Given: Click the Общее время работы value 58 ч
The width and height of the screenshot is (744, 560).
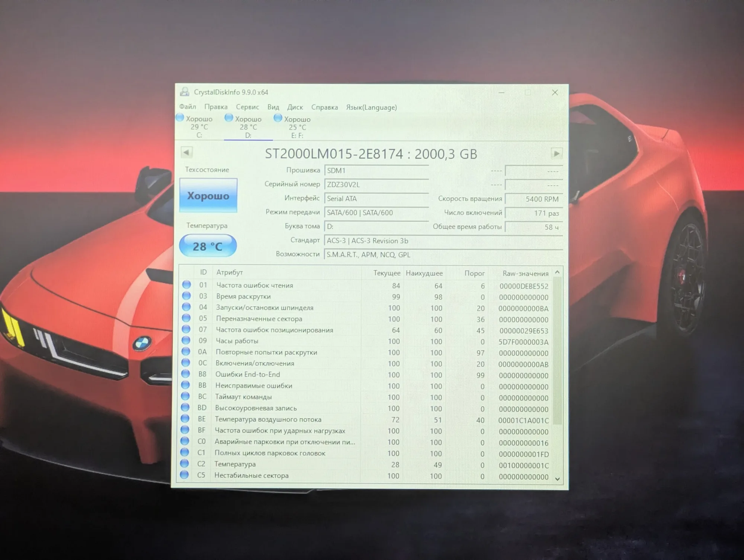Looking at the screenshot, I should click(x=533, y=227).
